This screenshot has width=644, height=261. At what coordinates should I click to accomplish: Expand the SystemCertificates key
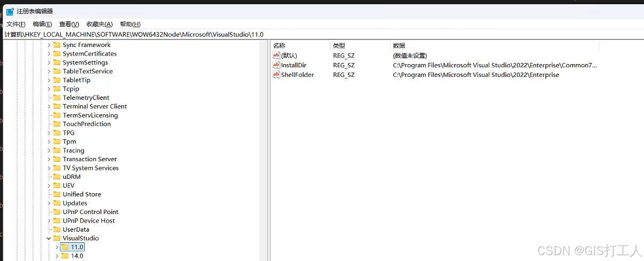(x=49, y=54)
